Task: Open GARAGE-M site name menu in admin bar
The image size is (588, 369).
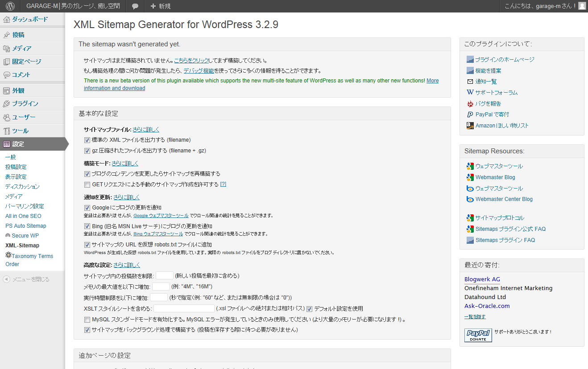Action: (x=73, y=6)
